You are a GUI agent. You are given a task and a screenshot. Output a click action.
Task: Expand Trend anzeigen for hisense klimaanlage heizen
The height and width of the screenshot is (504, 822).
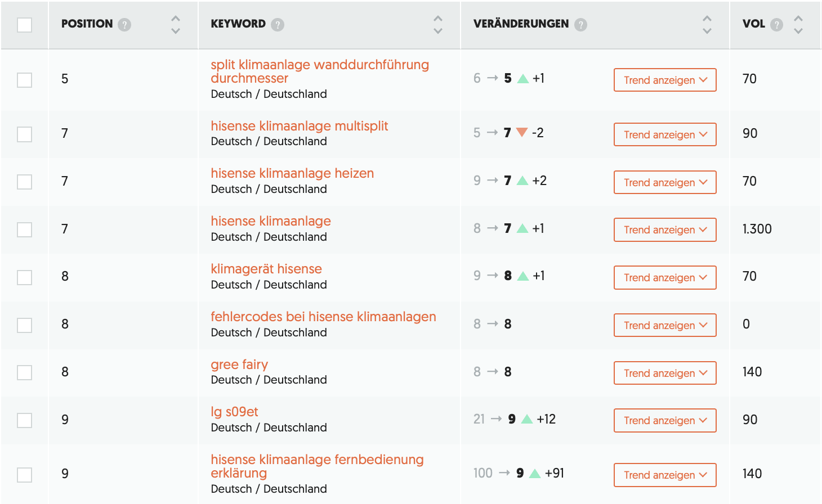click(665, 182)
